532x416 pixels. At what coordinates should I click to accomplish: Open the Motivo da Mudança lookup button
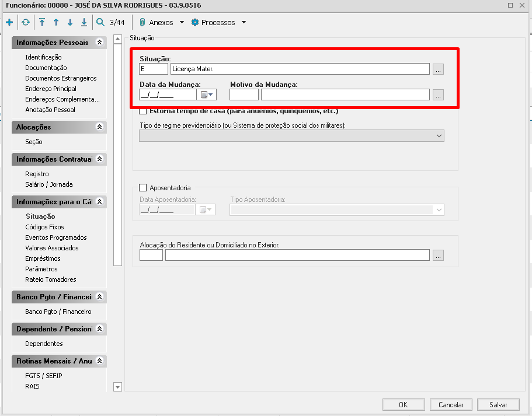pos(438,95)
